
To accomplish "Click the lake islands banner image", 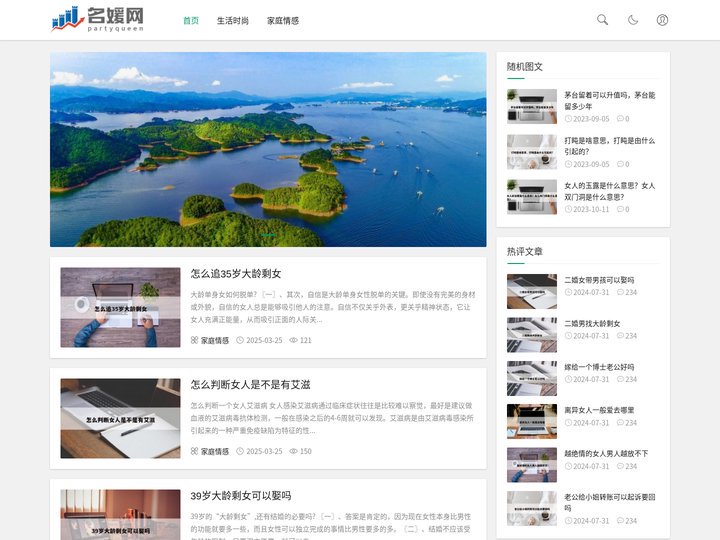I will (x=268, y=149).
